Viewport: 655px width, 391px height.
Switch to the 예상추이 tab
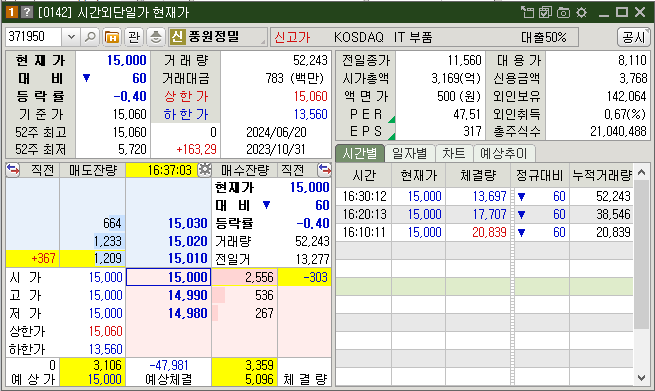[504, 153]
